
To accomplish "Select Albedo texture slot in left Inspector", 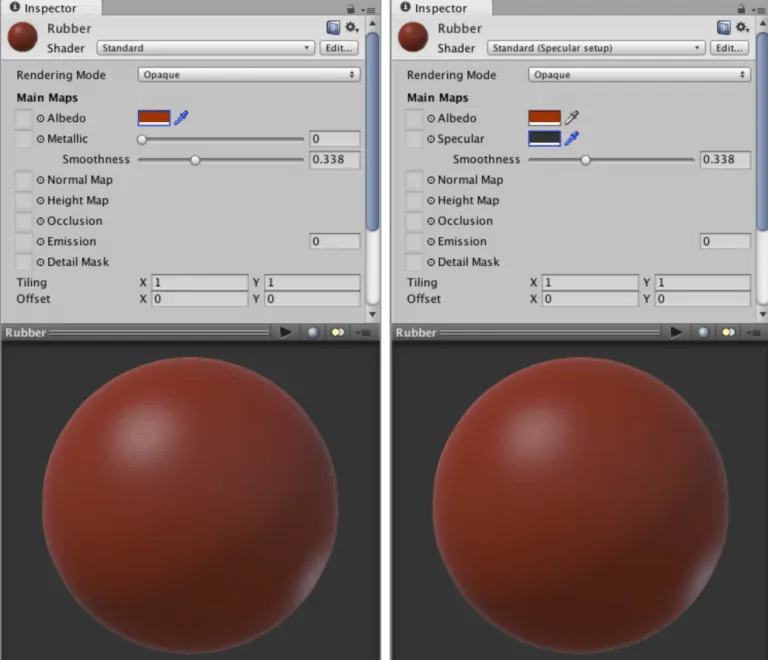I will [23, 118].
